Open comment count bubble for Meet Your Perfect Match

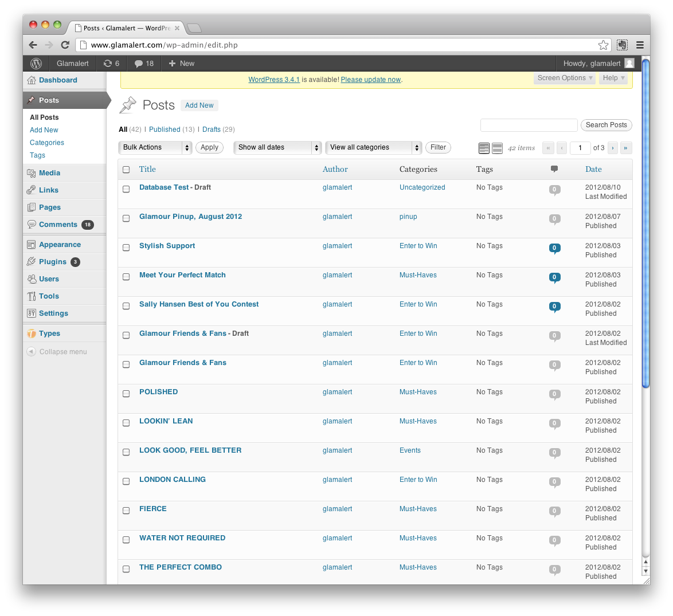tap(554, 277)
